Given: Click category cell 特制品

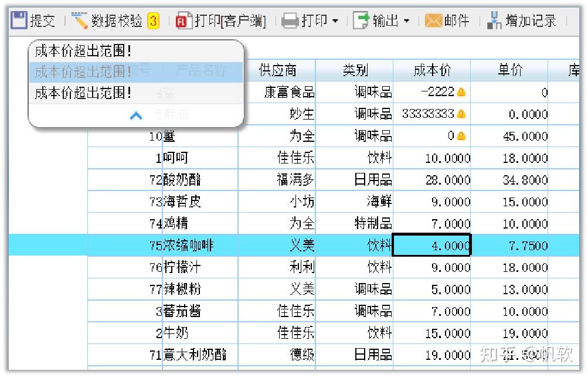Looking at the screenshot, I should pos(354,223).
